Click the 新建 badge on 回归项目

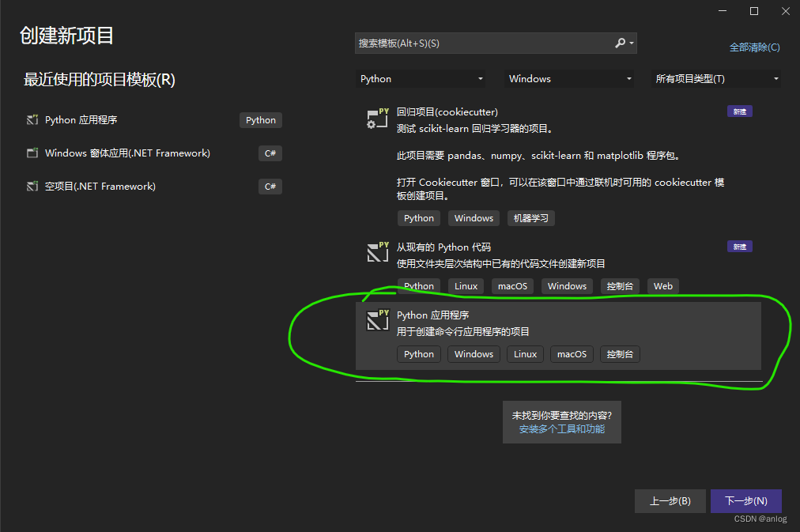tap(740, 111)
